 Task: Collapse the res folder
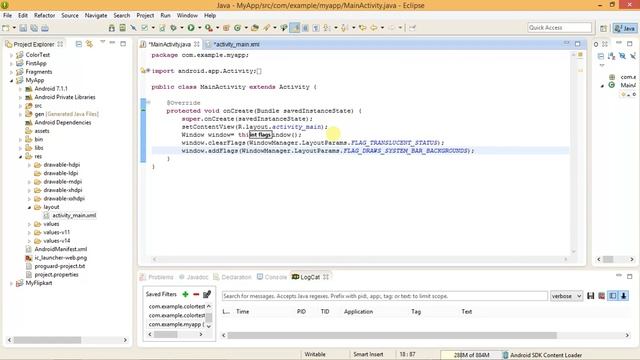tap(20, 156)
